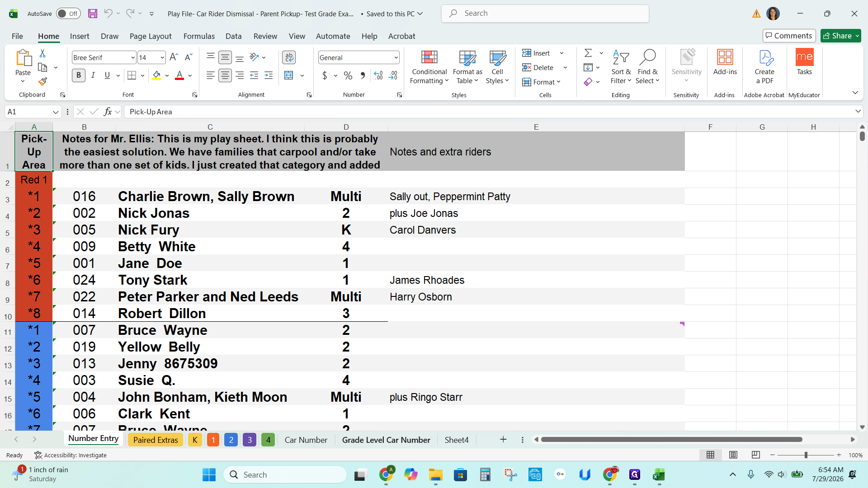
Task: Expand Conditional Formatting menu
Action: coord(429,67)
